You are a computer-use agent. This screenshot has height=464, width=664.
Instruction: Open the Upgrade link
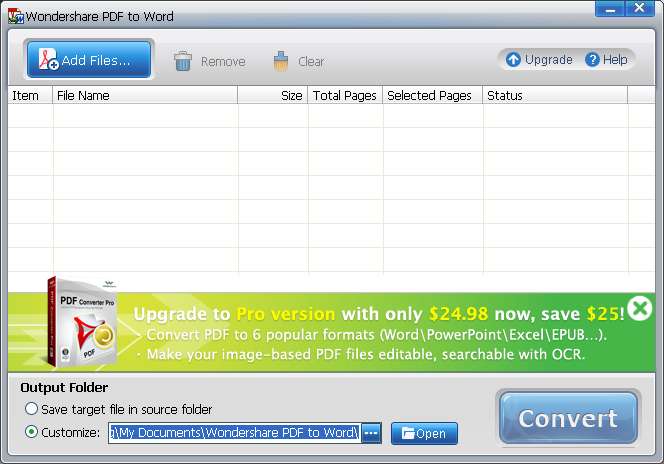tap(539, 59)
